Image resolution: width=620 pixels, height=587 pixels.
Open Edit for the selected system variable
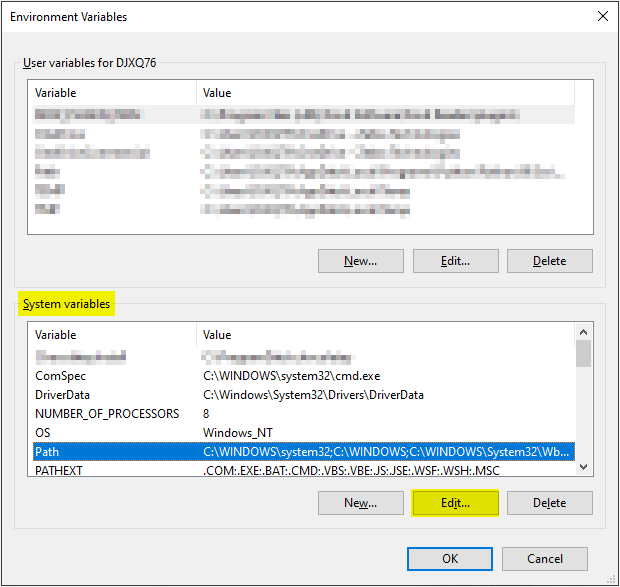click(455, 503)
